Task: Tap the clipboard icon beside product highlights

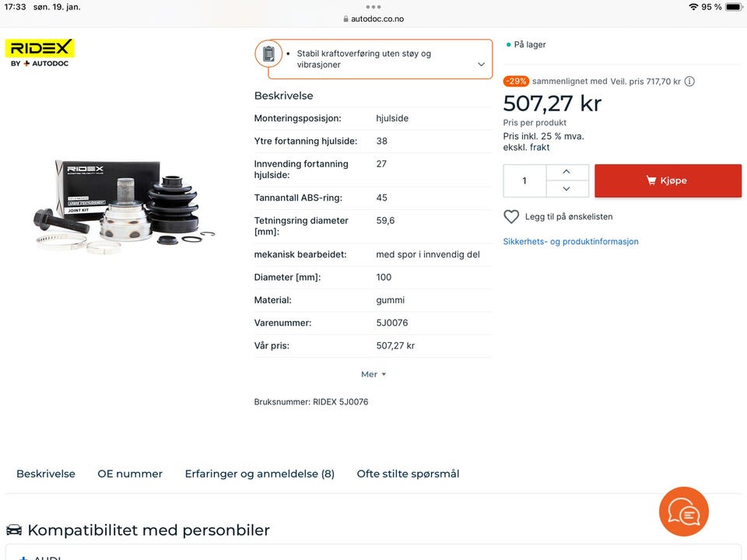Action: point(268,54)
